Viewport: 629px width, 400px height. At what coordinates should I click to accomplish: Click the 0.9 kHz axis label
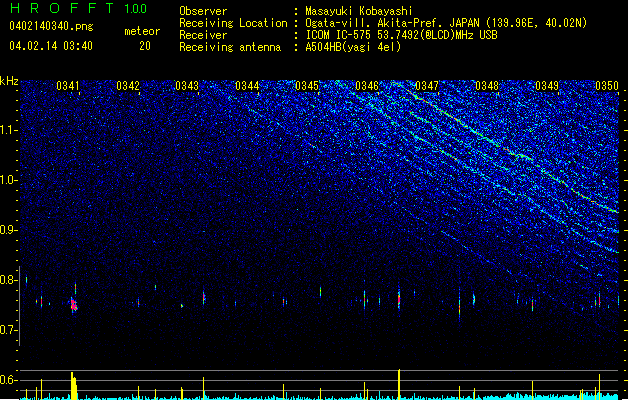[8, 230]
